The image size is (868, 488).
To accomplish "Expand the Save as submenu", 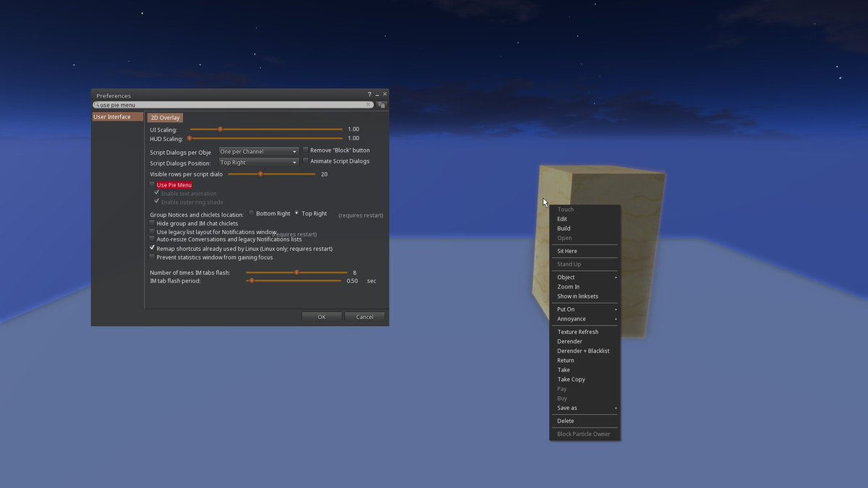I will pos(584,408).
